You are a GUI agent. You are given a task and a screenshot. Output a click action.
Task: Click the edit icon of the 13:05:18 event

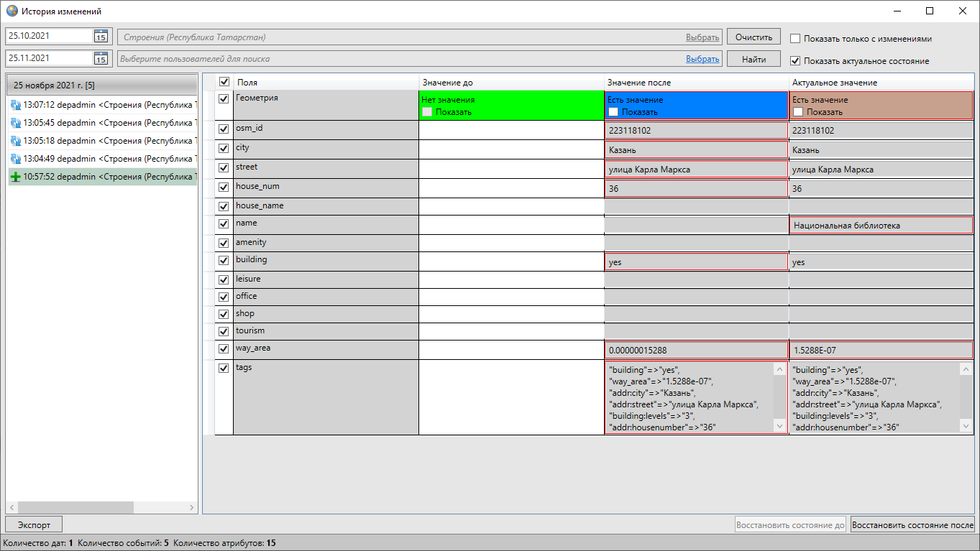16,141
